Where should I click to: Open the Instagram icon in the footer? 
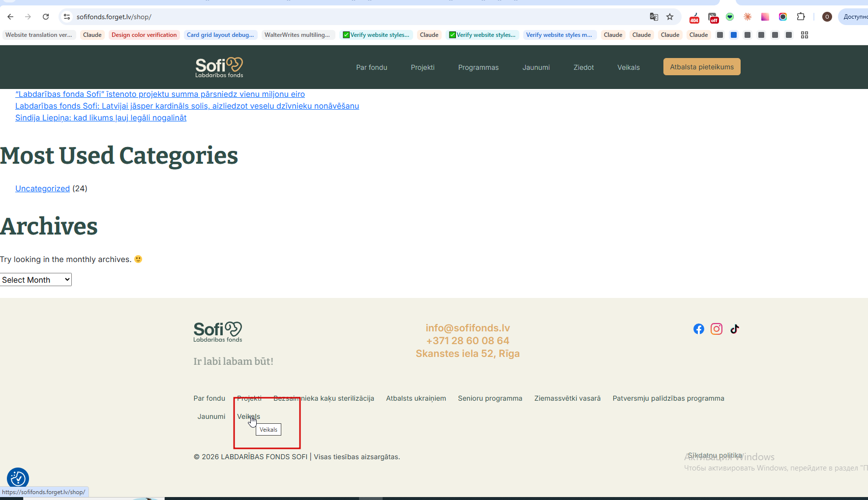717,329
